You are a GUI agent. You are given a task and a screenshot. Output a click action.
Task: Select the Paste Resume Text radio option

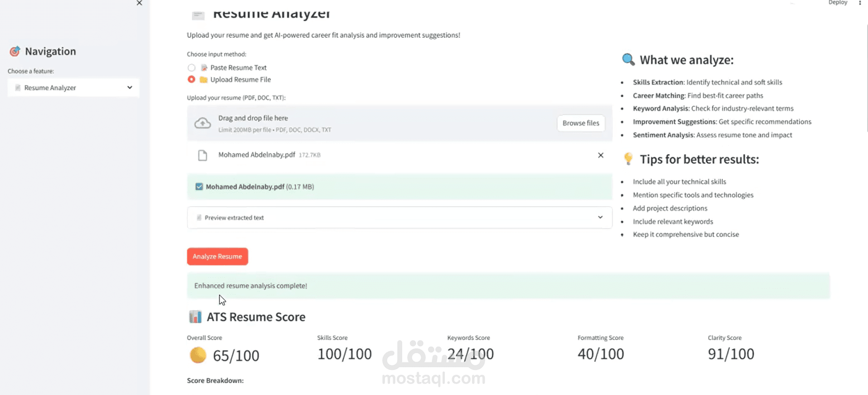pyautogui.click(x=191, y=68)
